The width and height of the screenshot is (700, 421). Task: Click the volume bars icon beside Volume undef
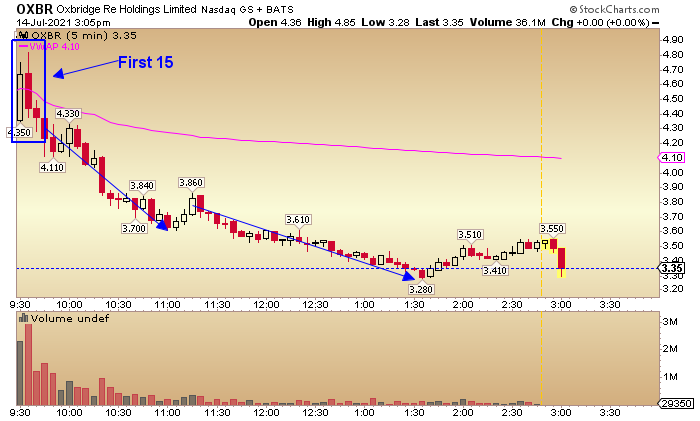point(23,318)
